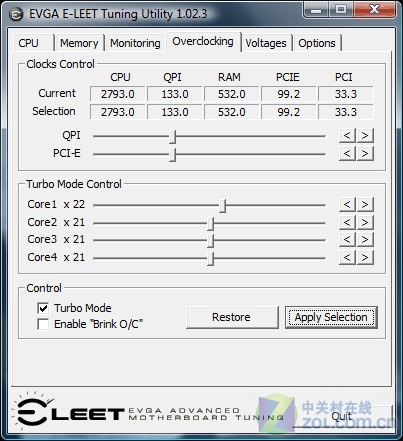The height and width of the screenshot is (441, 403).
Task: Increase QPI with the right arrow button
Action: (x=365, y=135)
